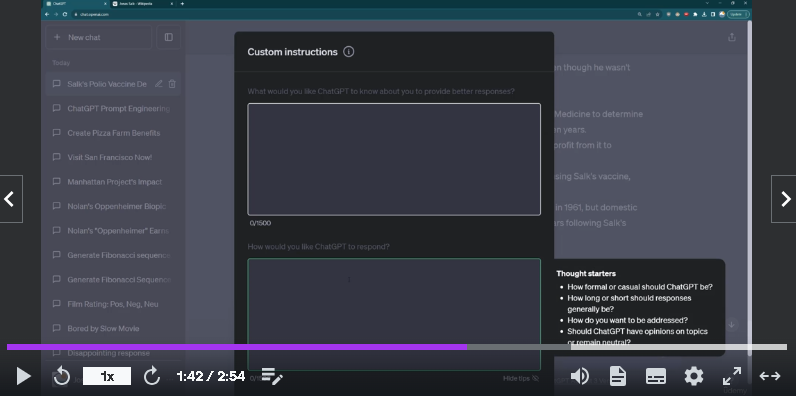Mute the video volume
The image size is (796, 396).
point(580,376)
